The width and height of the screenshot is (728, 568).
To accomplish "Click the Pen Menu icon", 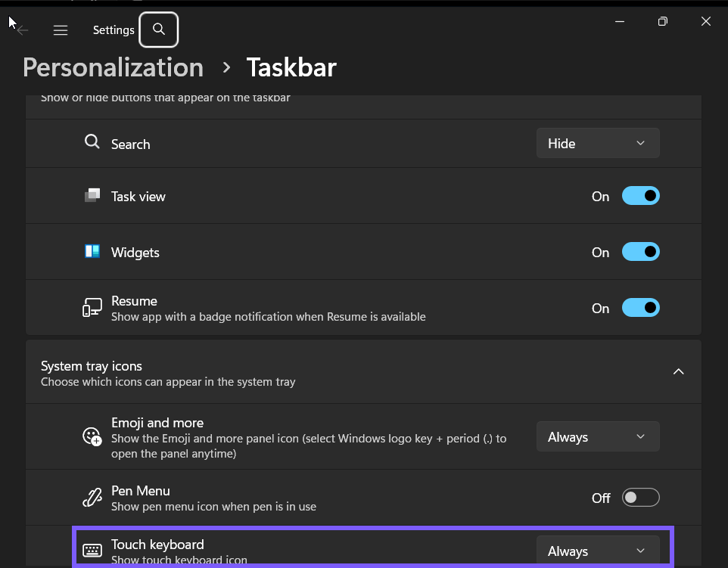I will pos(92,498).
